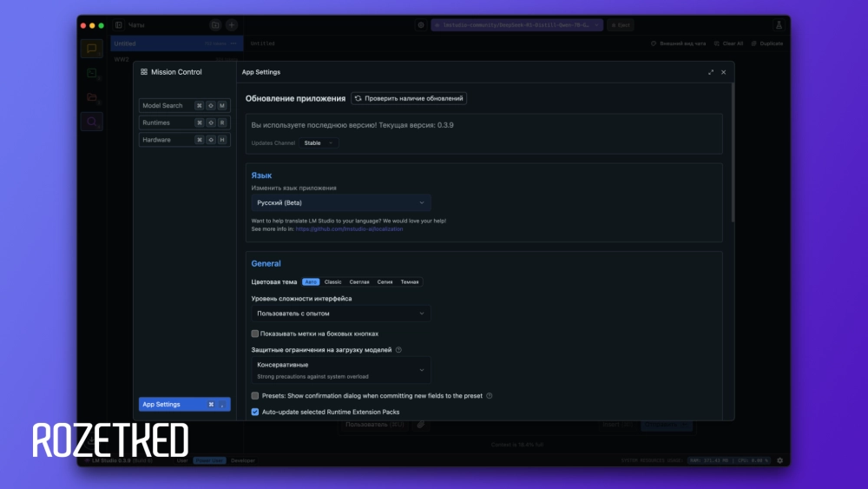Image resolution: width=868 pixels, height=489 pixels.
Task: Open the lmstudio localization GitHub link
Action: click(x=349, y=229)
